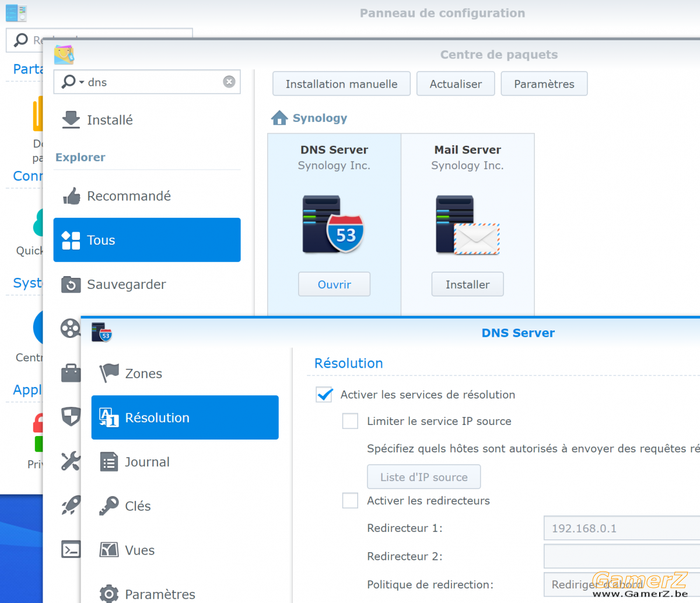Image resolution: width=700 pixels, height=603 pixels.
Task: Click the Package Center shopping bag icon
Action: click(64, 55)
